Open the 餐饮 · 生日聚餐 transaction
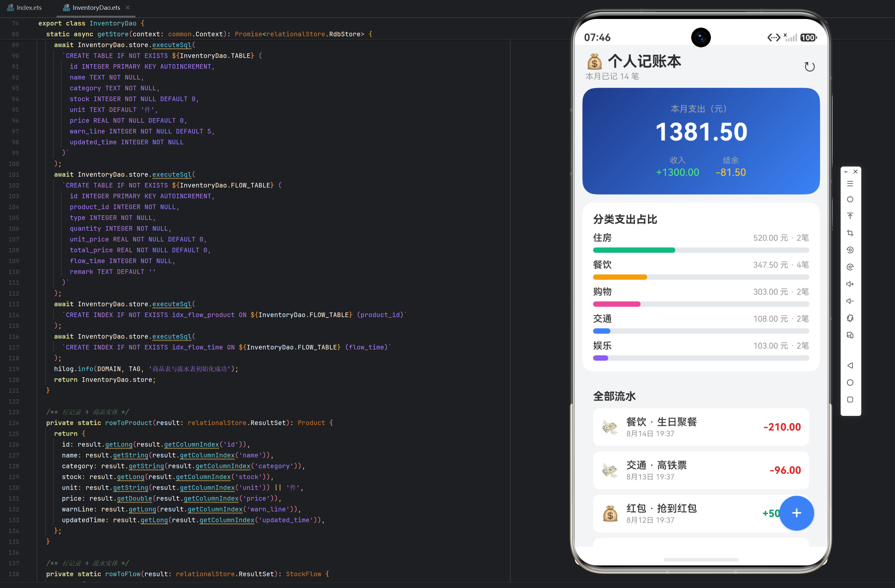 [x=701, y=427]
